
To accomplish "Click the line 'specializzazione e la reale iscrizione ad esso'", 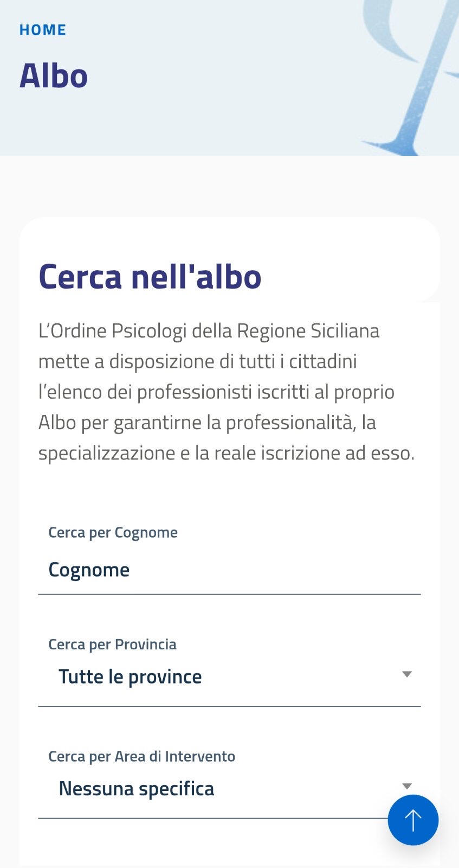I will tap(226, 452).
